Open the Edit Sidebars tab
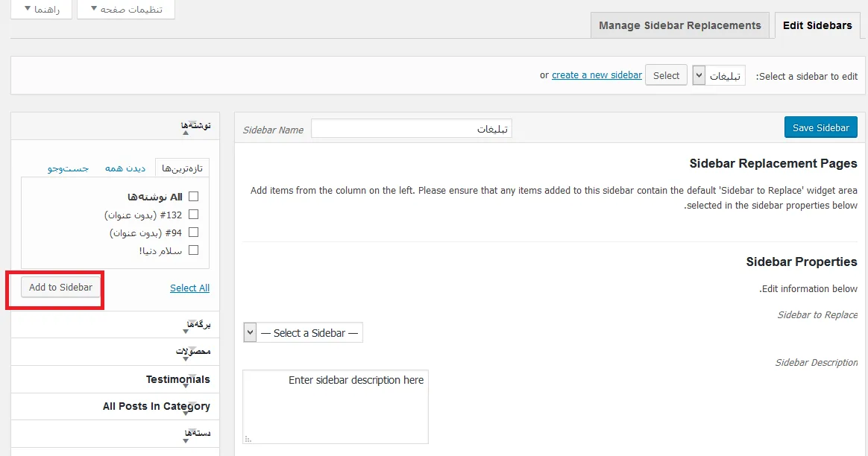The width and height of the screenshot is (868, 456). 817,25
